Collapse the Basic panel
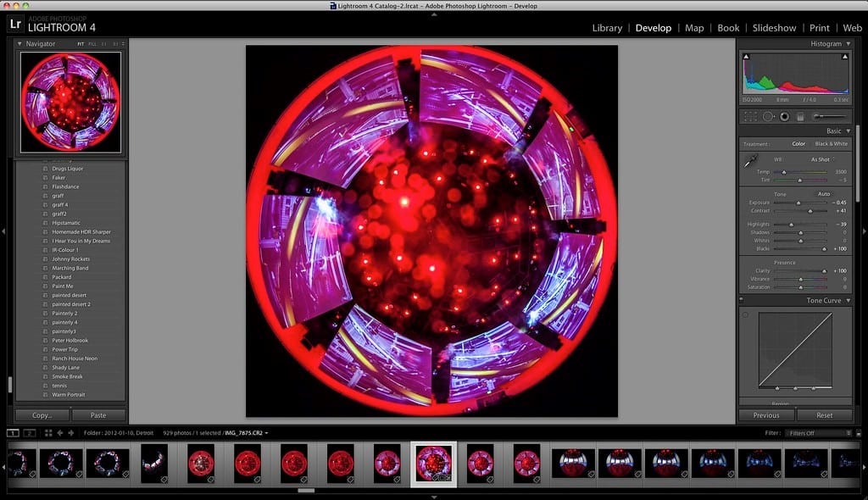 click(848, 131)
